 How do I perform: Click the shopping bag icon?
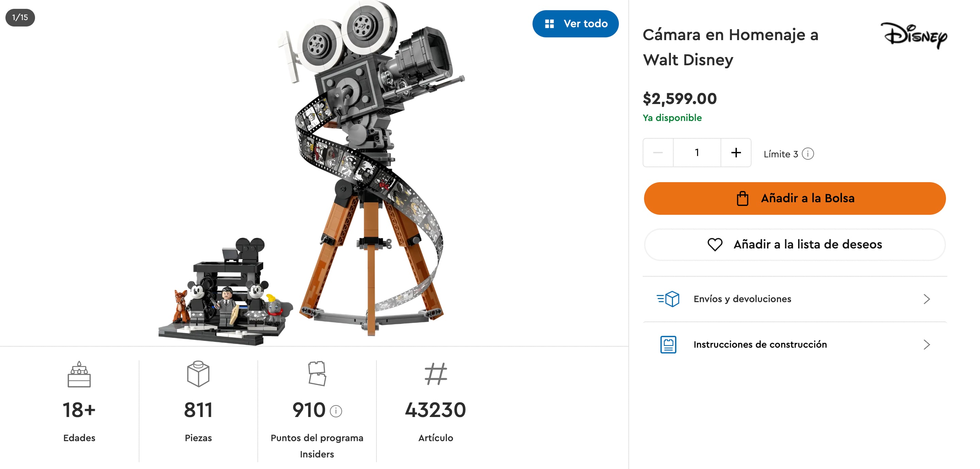[742, 198]
